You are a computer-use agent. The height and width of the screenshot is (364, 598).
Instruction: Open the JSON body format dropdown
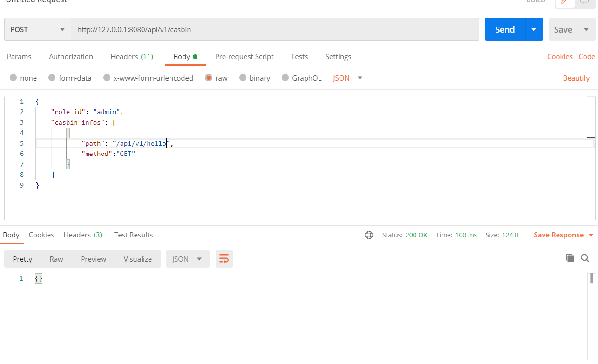347,78
